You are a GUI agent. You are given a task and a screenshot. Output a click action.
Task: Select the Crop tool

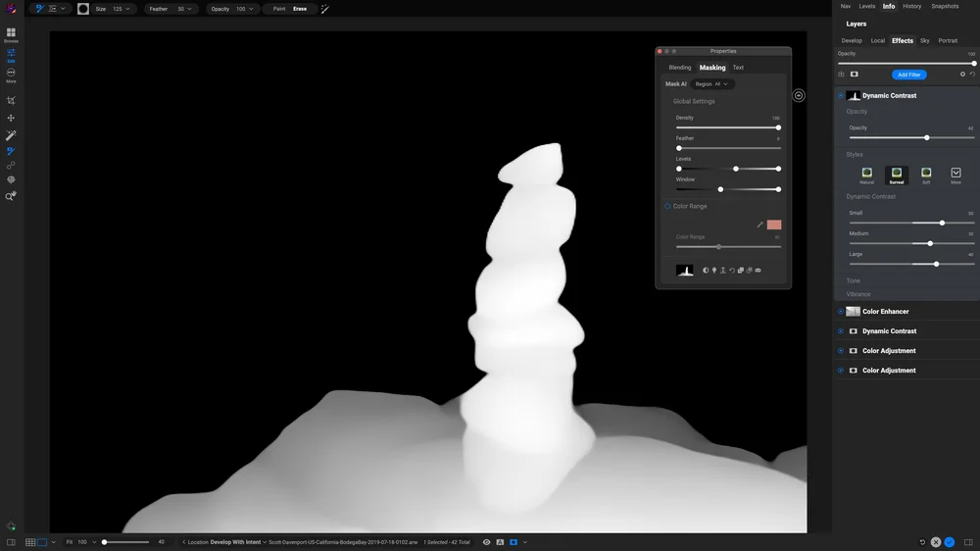click(11, 101)
